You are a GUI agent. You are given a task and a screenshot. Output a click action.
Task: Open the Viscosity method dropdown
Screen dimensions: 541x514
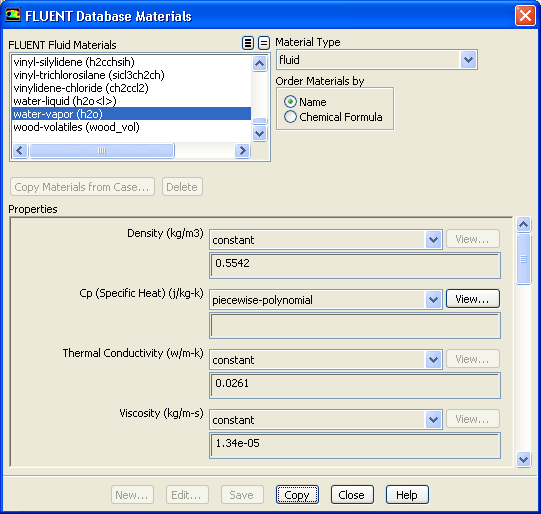(x=433, y=419)
